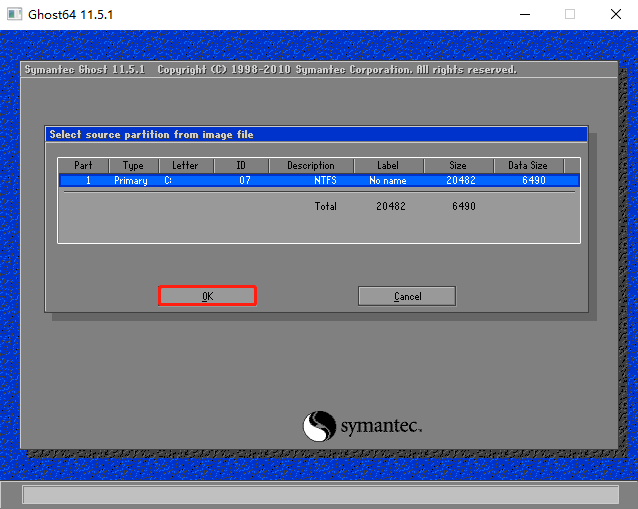Click the Symantec Ghost copyright banner text
This screenshot has width=638, height=509.
pos(271,70)
